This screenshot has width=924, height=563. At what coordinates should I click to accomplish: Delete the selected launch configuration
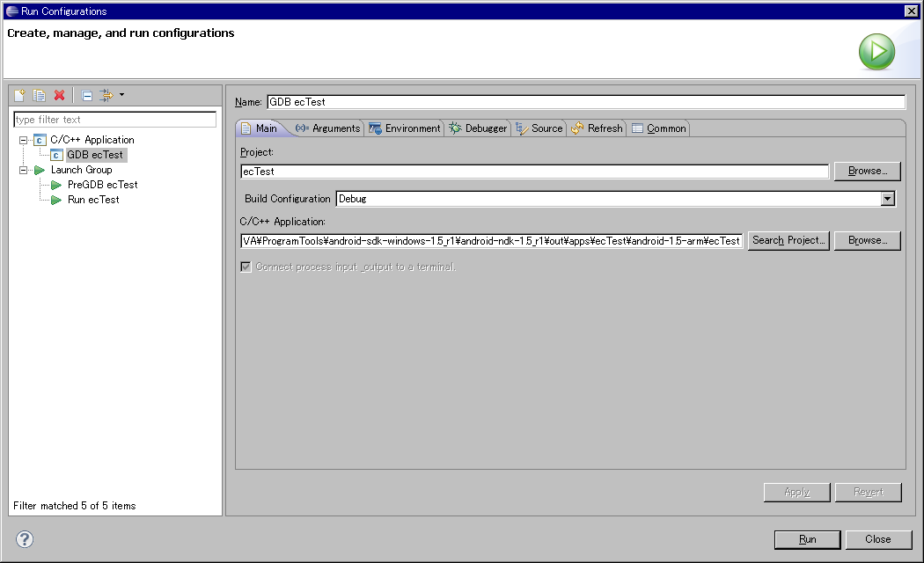(59, 95)
